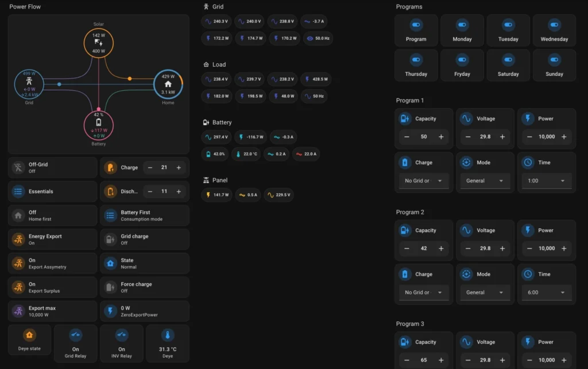Click the Battery node in power flow
Viewport: 588px width, 369px height.
click(x=99, y=125)
